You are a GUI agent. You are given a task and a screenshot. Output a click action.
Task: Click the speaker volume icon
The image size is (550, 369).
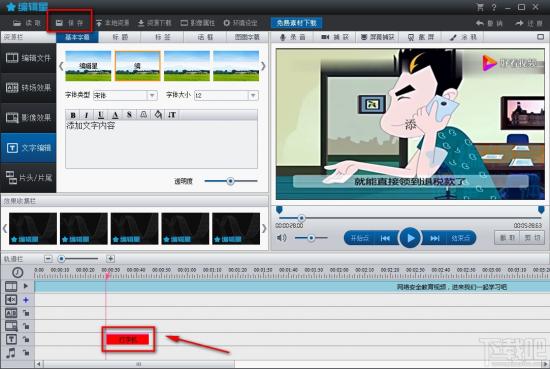point(281,238)
